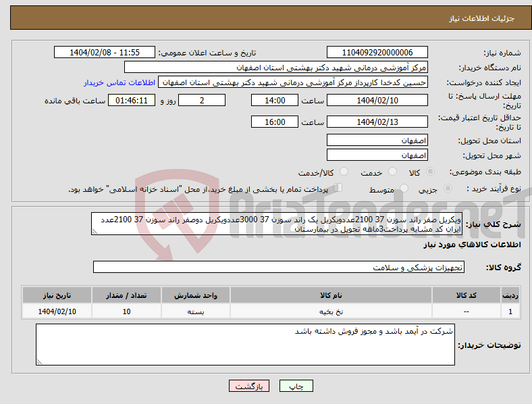Click the remaining time field 01:46:11
The height and width of the screenshot is (404, 532).
(132, 100)
